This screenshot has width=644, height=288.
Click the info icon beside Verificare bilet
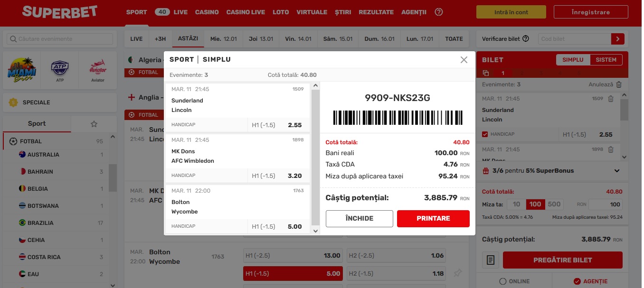point(526,39)
